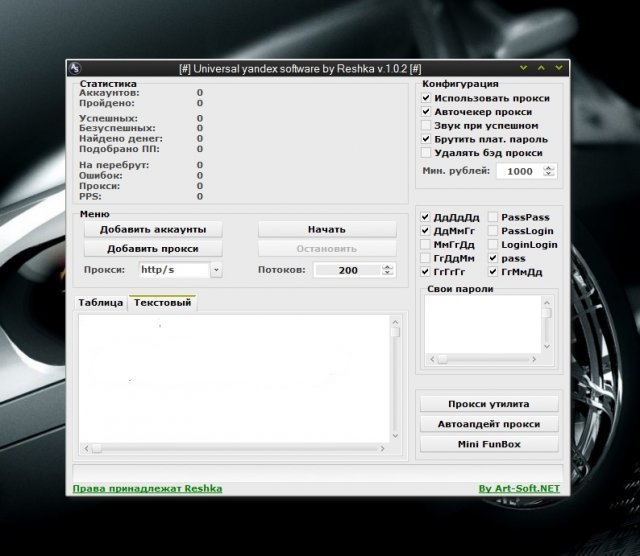Click the Успешных: statistics label
The width and height of the screenshot is (640, 556).
click(x=108, y=118)
